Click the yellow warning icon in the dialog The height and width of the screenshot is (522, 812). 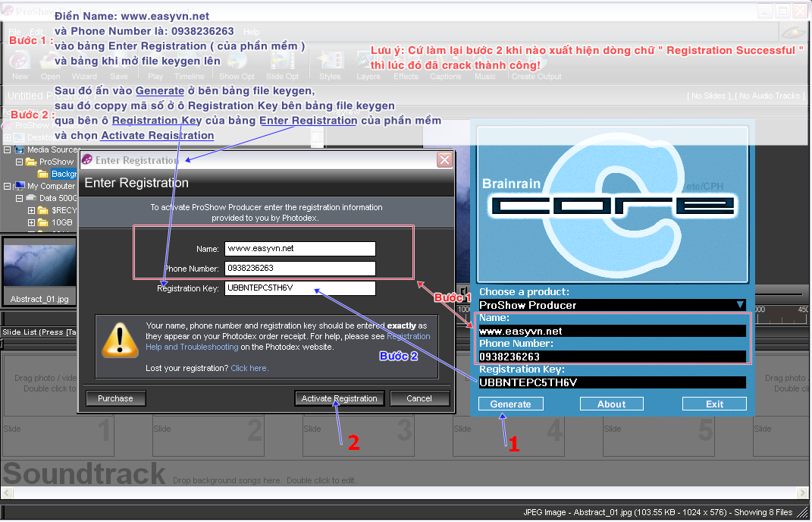pos(120,340)
